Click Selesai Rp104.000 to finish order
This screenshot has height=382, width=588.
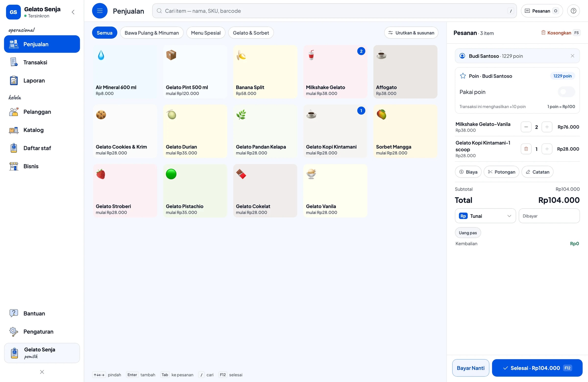point(537,368)
